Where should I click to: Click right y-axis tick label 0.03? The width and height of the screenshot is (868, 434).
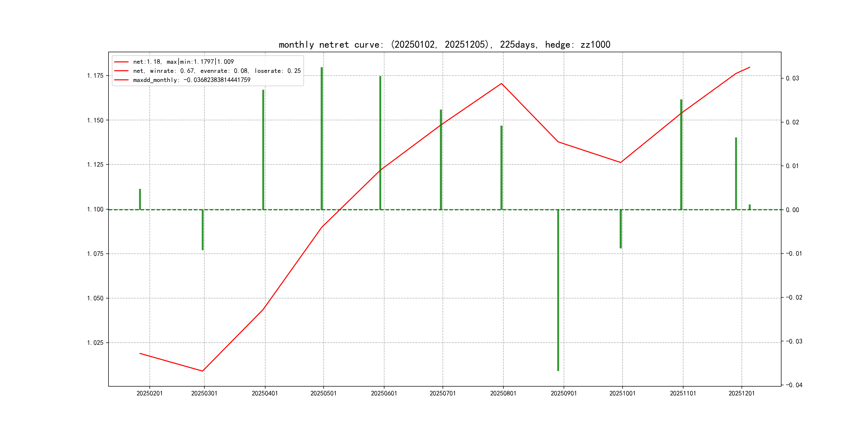tap(792, 78)
